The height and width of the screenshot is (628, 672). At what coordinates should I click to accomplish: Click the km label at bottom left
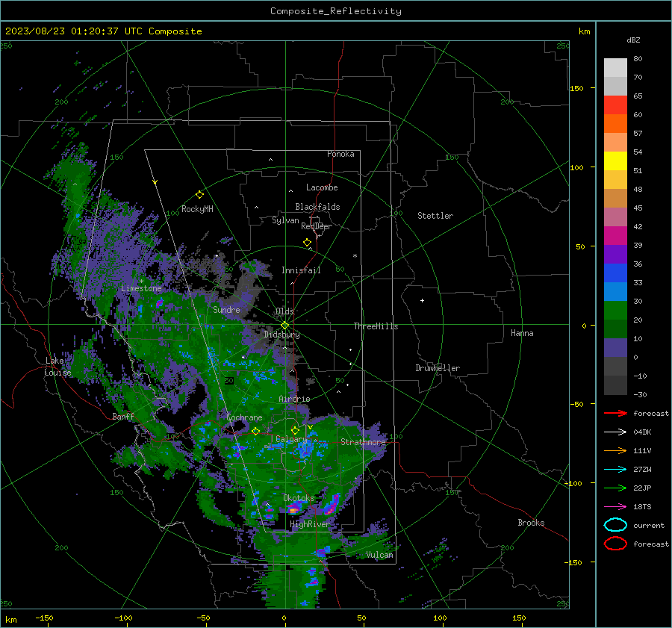[x=10, y=620]
